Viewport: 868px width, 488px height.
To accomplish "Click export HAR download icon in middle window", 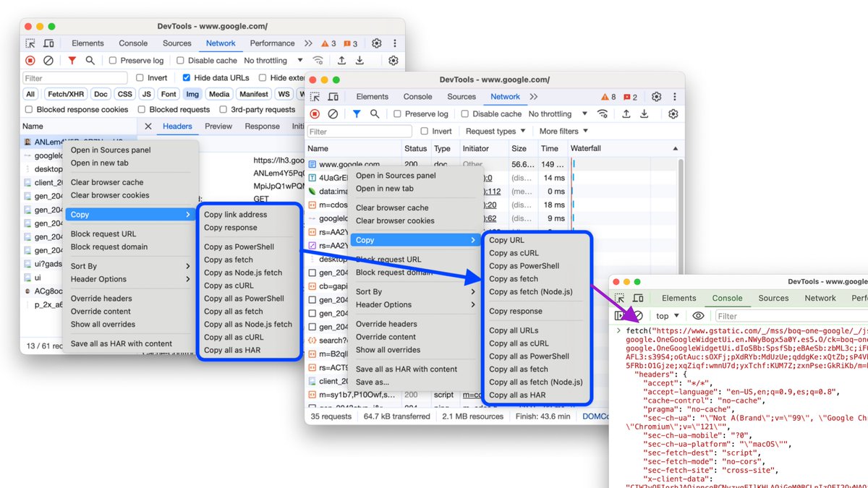I will [644, 114].
